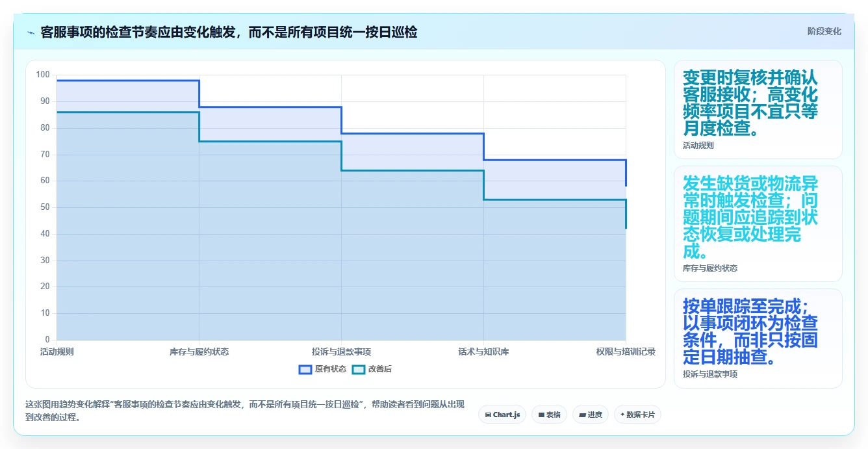
Task: Select the 投诉与退款事项 x-axis label
Action: coord(341,352)
